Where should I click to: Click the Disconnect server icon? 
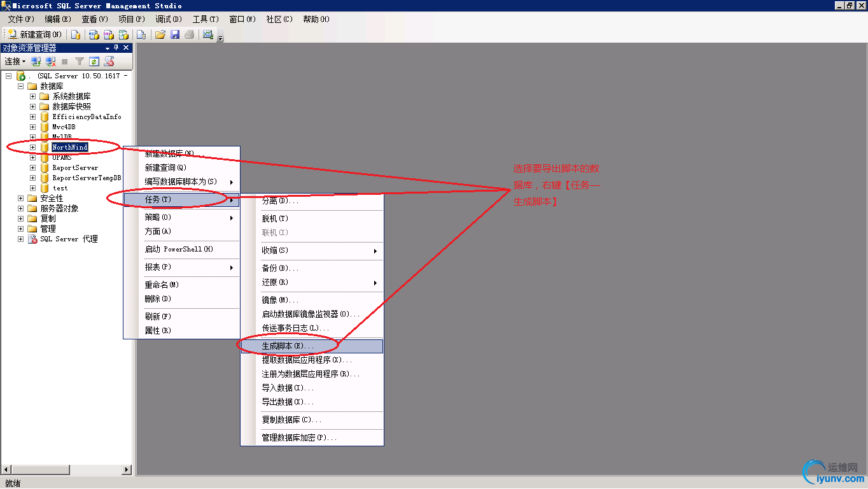(x=51, y=61)
